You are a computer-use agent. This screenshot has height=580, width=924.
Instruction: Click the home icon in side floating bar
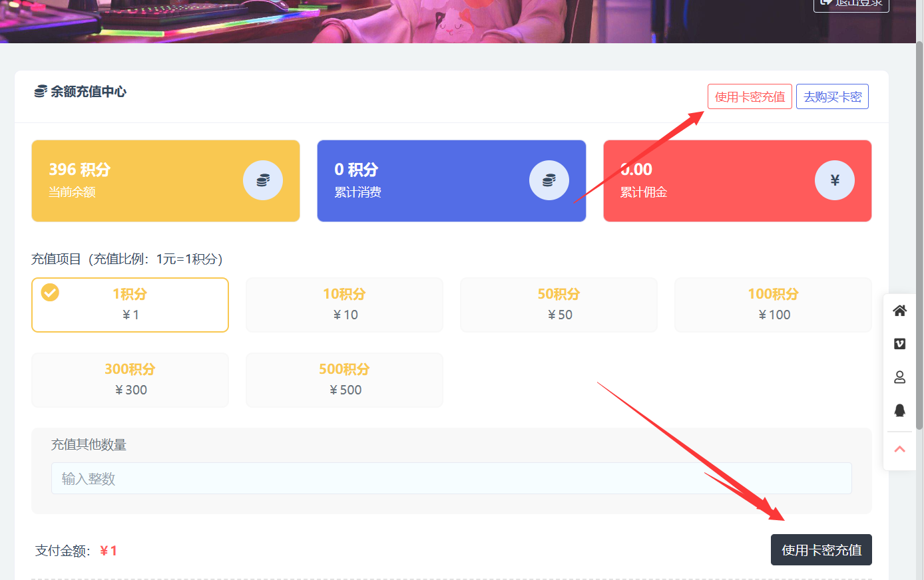point(899,311)
